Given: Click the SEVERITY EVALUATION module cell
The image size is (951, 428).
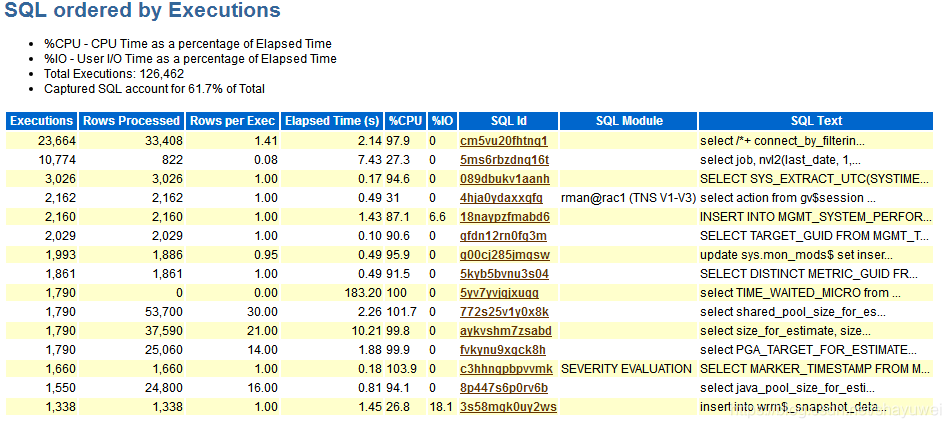Looking at the screenshot, I should tap(627, 369).
